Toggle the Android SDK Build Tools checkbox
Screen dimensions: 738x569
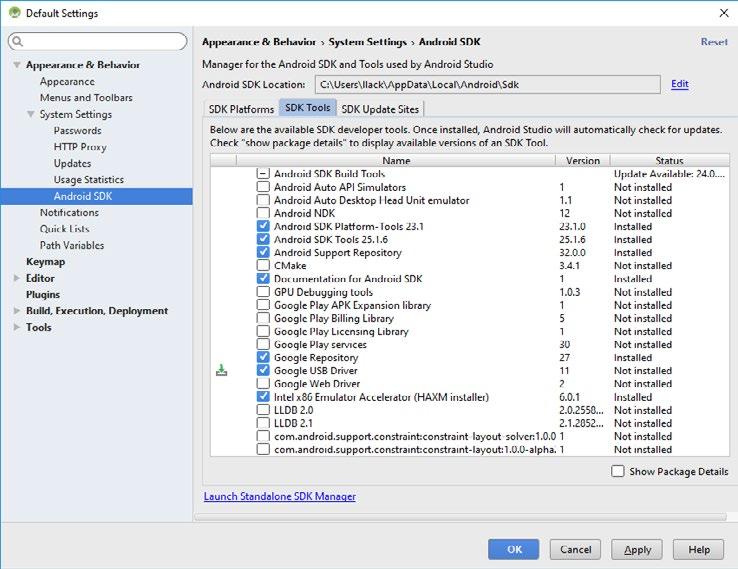pyautogui.click(x=263, y=174)
